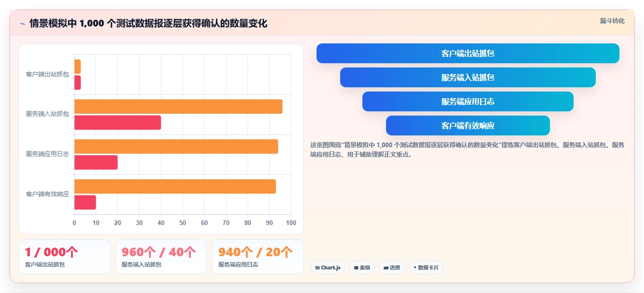Click the red bar for 服务端应用日志
The image size is (644, 293).
coord(96,162)
